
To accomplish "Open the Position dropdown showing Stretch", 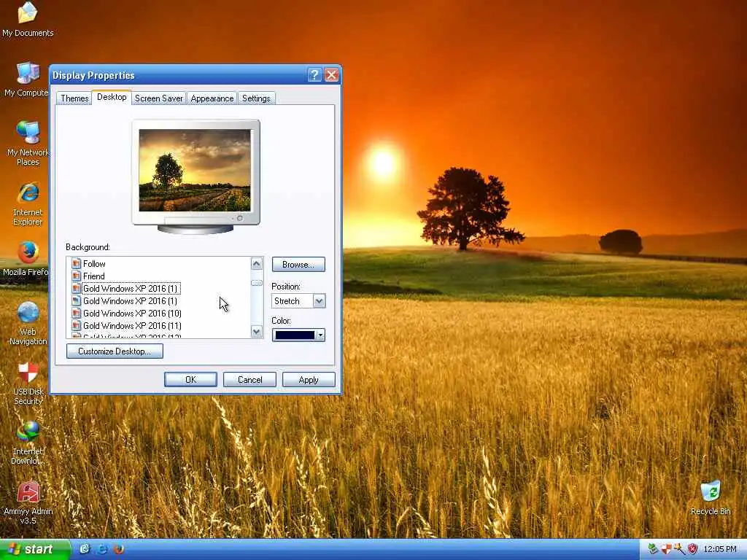I will (x=298, y=301).
